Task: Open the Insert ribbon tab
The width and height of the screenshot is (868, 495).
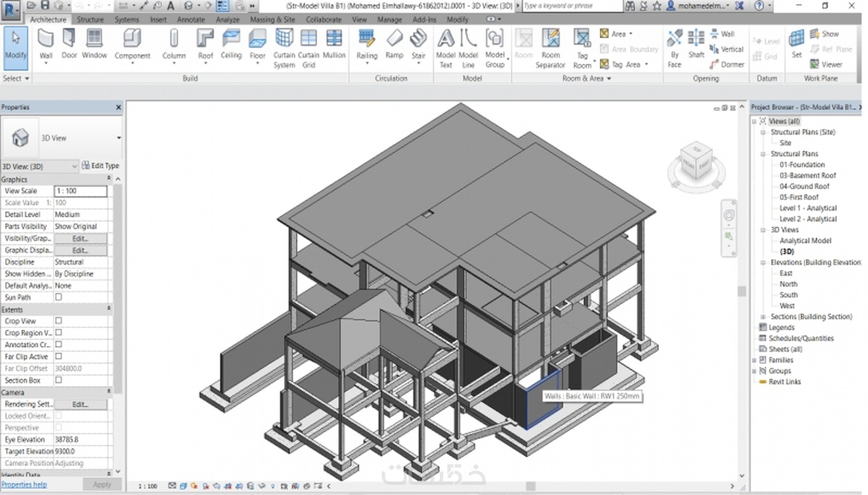Action: [158, 19]
